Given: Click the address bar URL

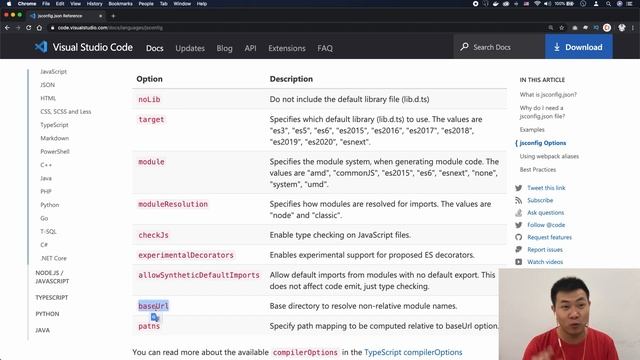Looking at the screenshot, I should (x=110, y=28).
